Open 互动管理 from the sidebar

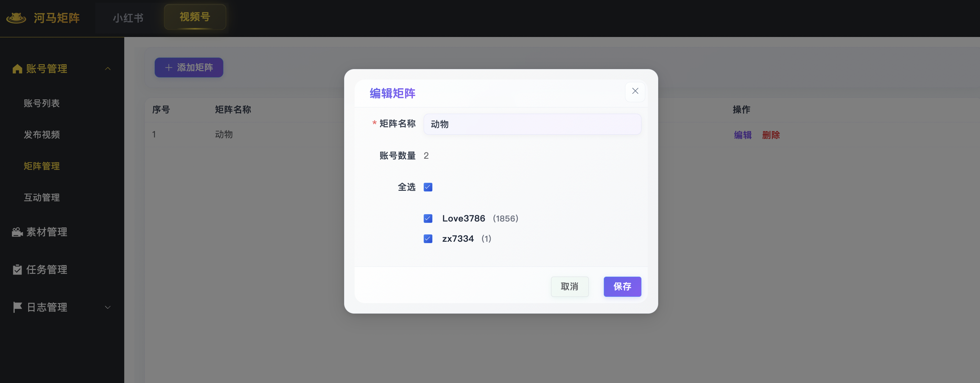click(x=42, y=197)
